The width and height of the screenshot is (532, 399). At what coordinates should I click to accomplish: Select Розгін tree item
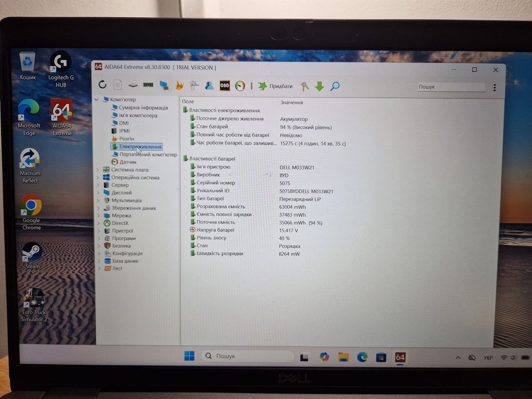123,139
